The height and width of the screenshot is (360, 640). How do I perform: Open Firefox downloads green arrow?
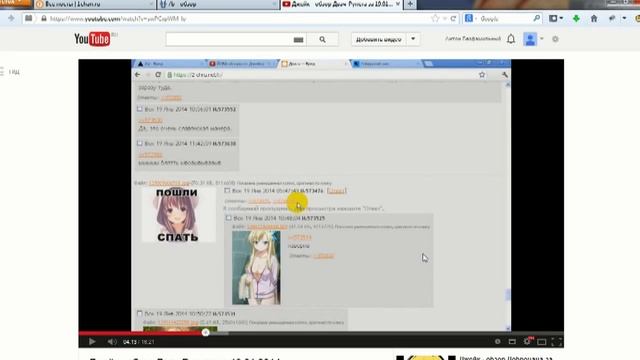tap(576, 18)
